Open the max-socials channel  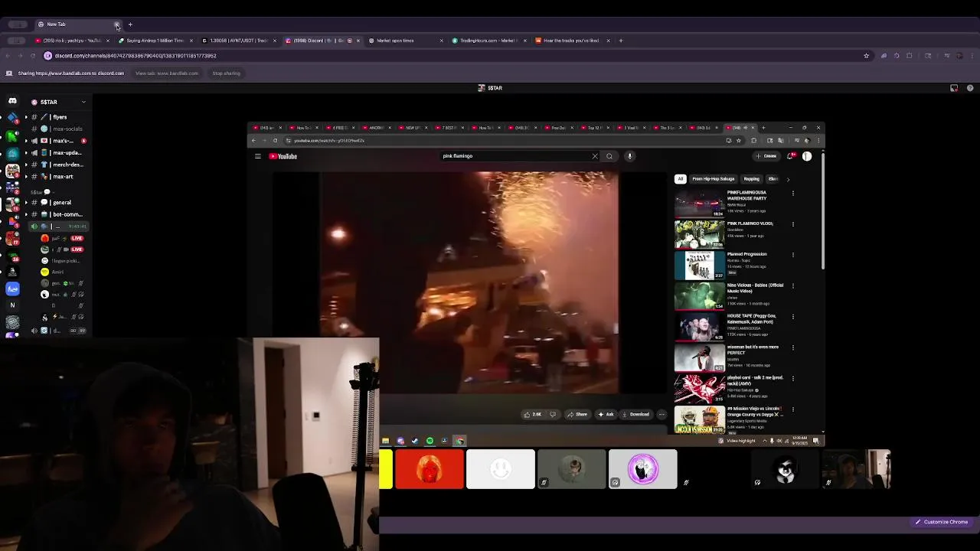(x=58, y=129)
